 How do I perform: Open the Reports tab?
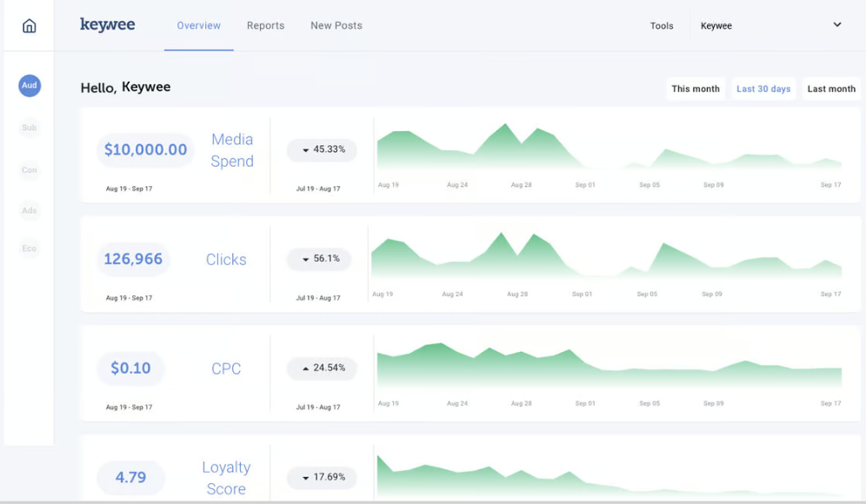266,25
